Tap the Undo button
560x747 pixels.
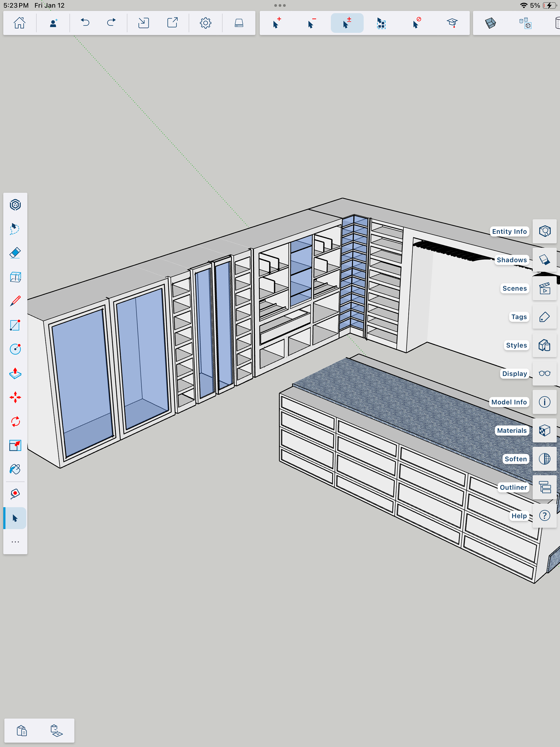click(85, 23)
